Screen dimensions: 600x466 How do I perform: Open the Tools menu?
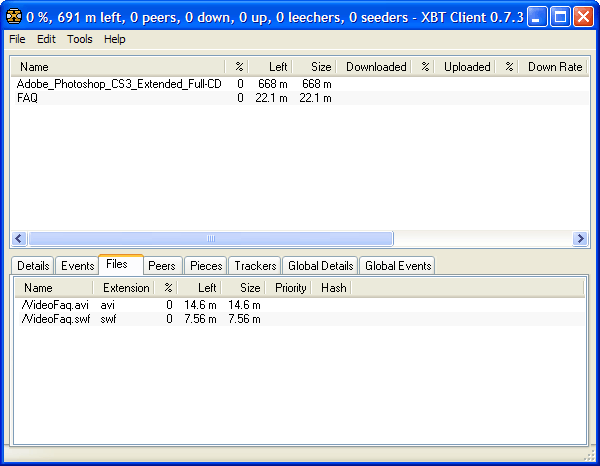click(80, 39)
